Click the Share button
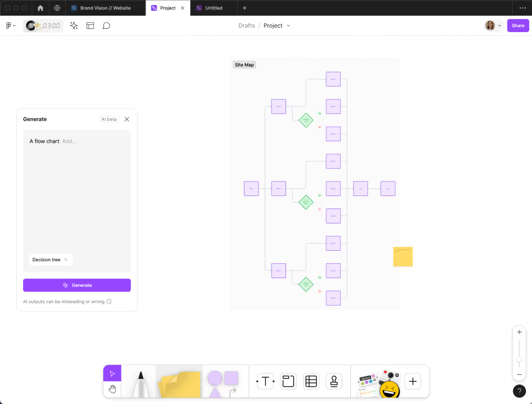The height and width of the screenshot is (404, 532). pyautogui.click(x=518, y=26)
